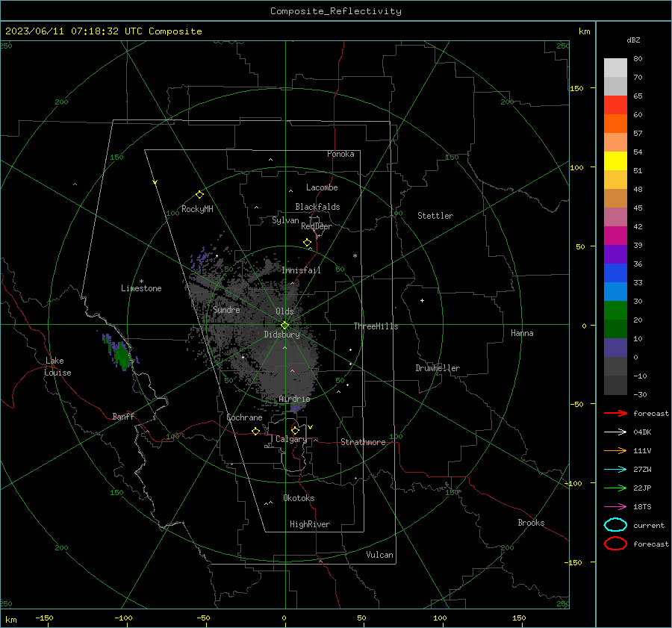Click the radar-site diamond between Olds and Didsbury
This screenshot has height=628, width=672.
(x=284, y=326)
